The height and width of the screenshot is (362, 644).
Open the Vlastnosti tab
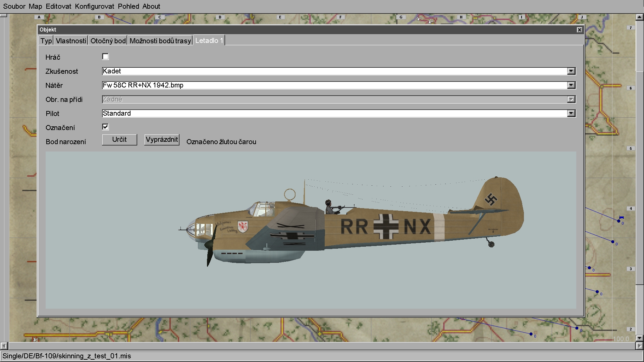coord(71,41)
